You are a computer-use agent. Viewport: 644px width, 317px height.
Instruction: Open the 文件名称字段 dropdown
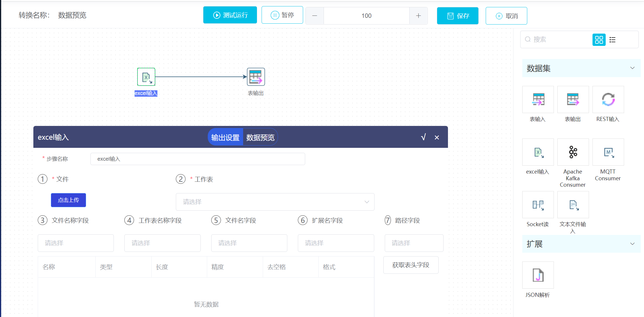pos(75,243)
